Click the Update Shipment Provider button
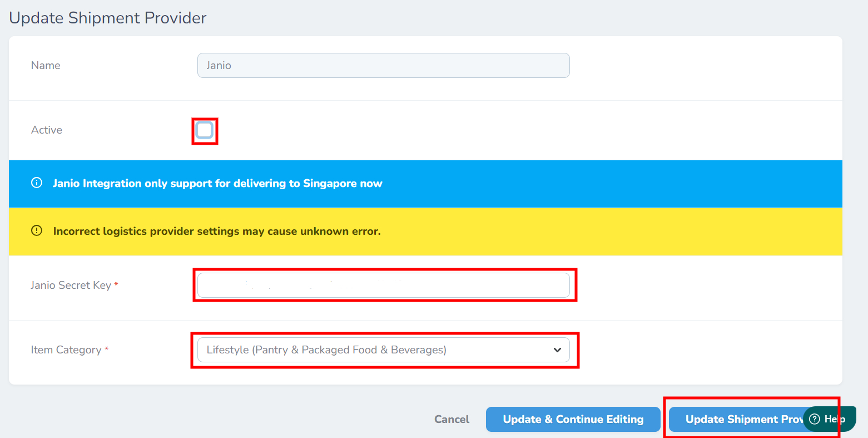The image size is (868, 438). (x=737, y=419)
